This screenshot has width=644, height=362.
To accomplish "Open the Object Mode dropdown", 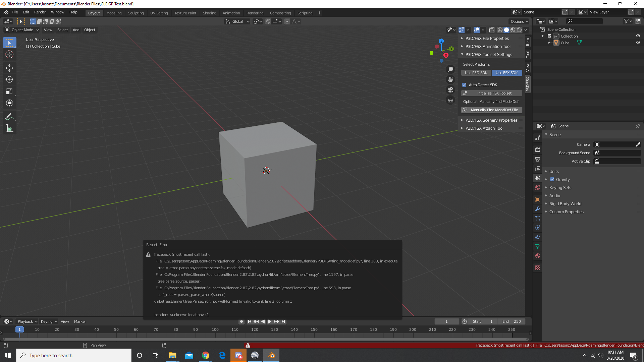I will (x=22, y=30).
